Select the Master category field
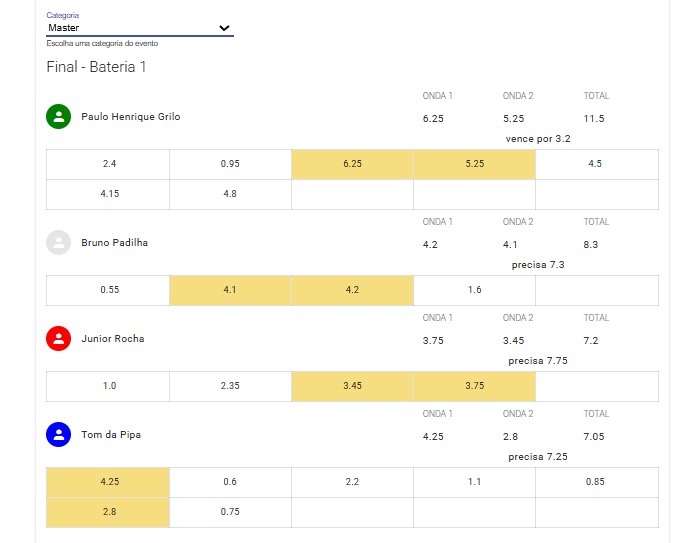This screenshot has width=685, height=543. click(140, 28)
